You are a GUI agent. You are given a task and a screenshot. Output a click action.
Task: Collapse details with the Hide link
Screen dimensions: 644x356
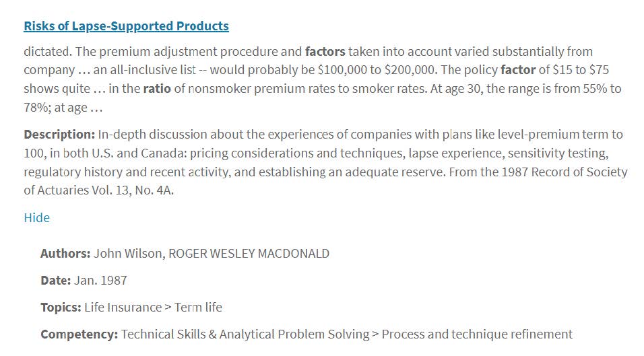pyautogui.click(x=36, y=217)
